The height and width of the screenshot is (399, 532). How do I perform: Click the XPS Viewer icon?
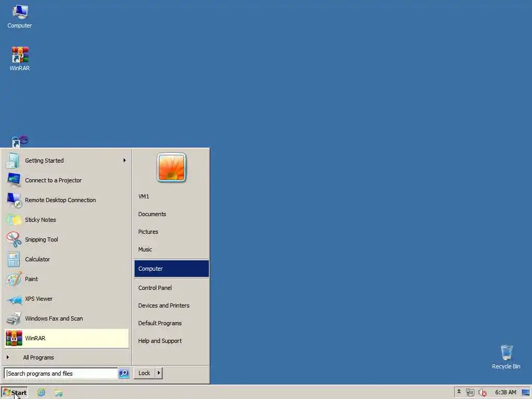click(15, 299)
